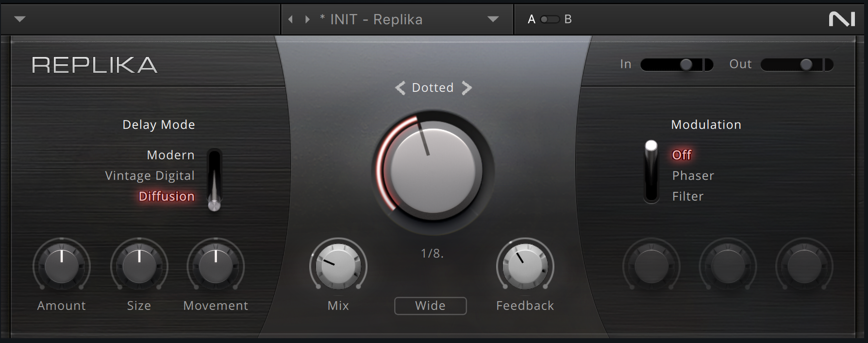Select previous timing mode before Dotted

coord(400,88)
